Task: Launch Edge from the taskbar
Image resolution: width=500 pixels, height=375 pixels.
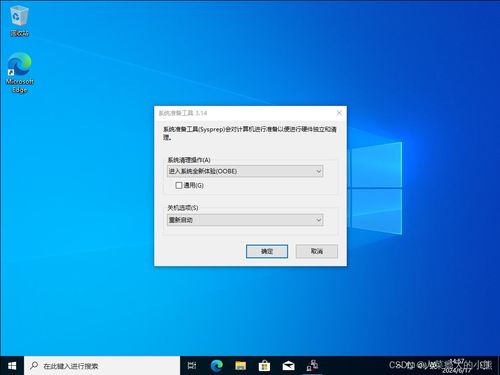Action: (217, 366)
